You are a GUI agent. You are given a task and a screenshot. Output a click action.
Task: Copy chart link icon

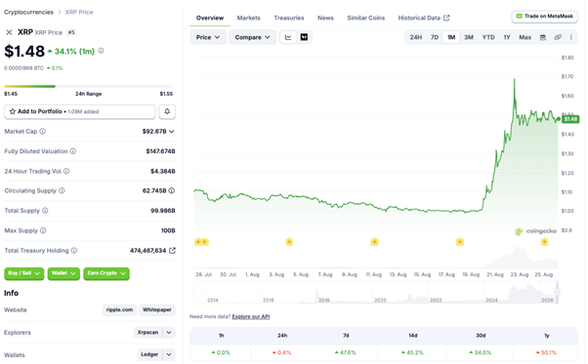558,37
